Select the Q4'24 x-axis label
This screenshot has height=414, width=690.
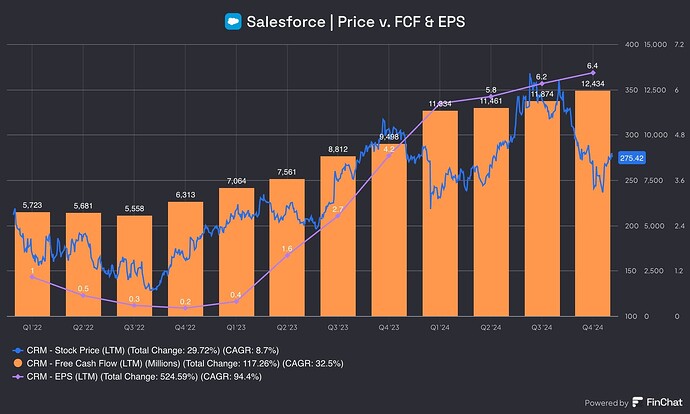[593, 326]
